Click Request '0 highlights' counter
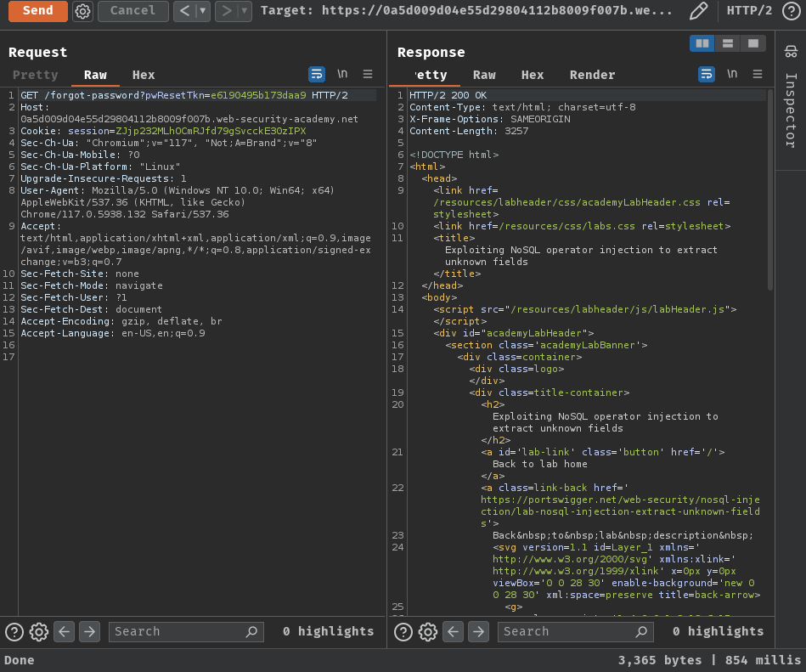Viewport: 806px width, 672px height. pos(329,631)
